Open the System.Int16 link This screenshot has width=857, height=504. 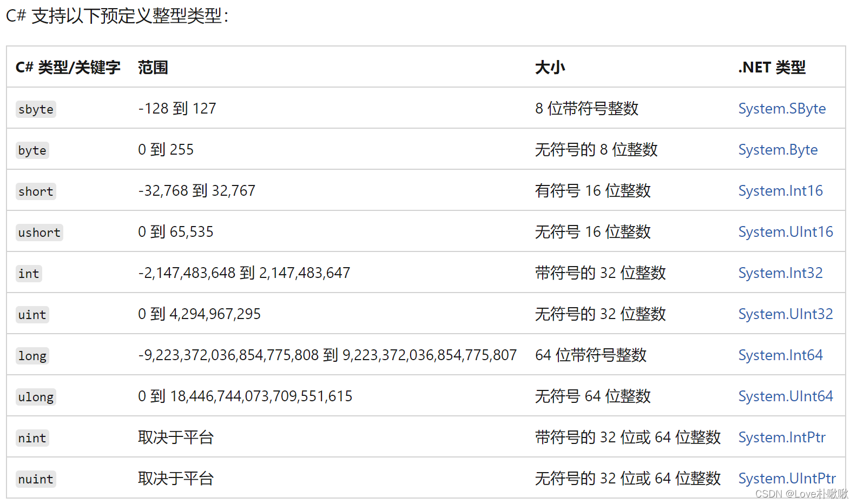[x=780, y=191]
